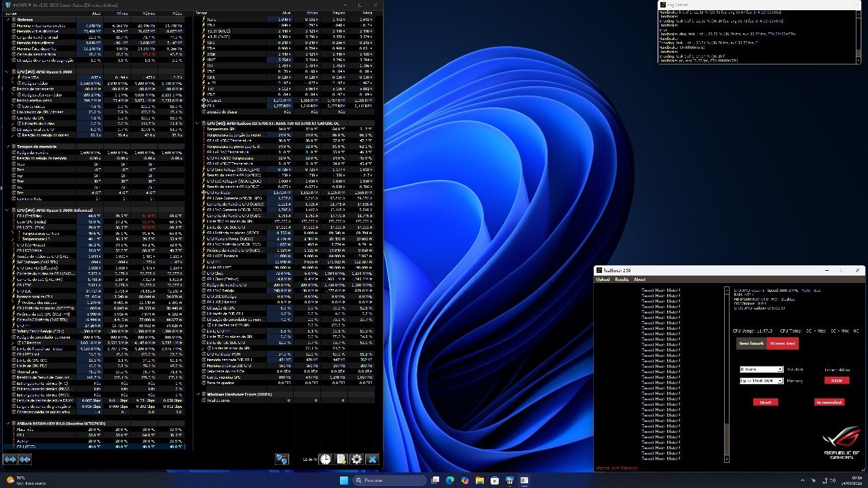Image resolution: width=868 pixels, height=488 pixels.
Task: Open the Results menu in RealBench
Action: point(622,280)
